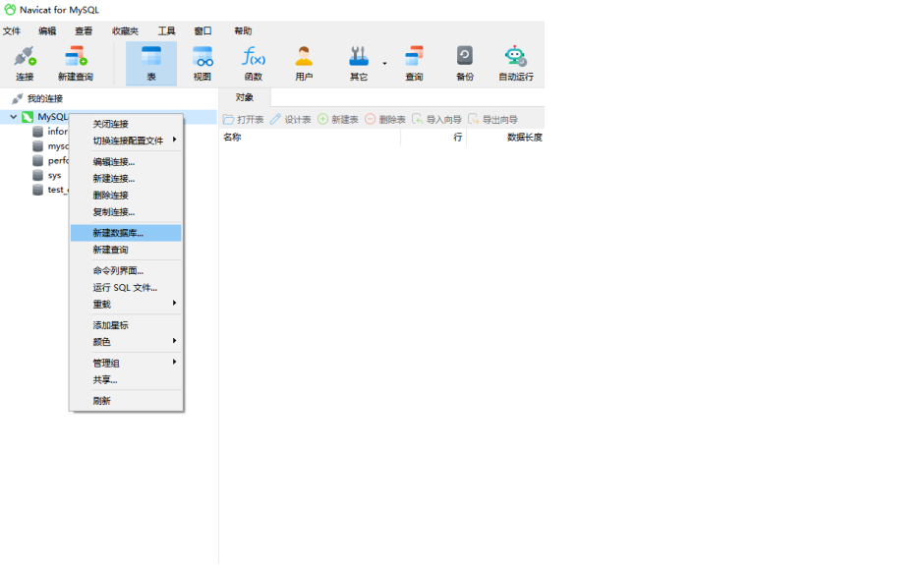Select the 表 (Table) toolbar icon
This screenshot has width=924, height=565.
tap(151, 63)
